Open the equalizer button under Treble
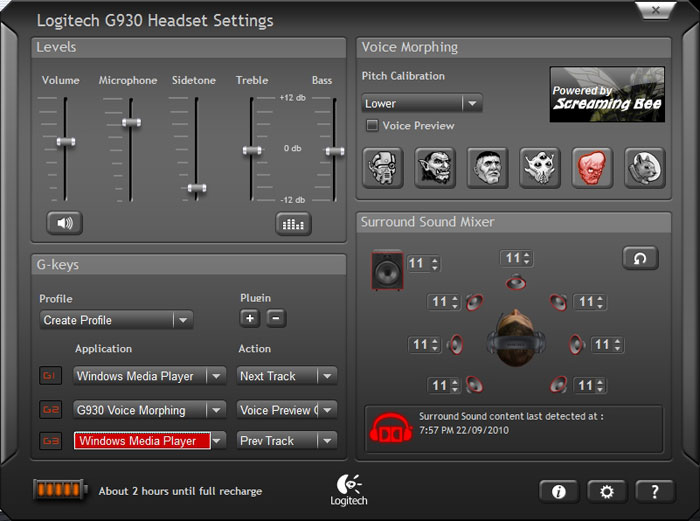 (293, 224)
